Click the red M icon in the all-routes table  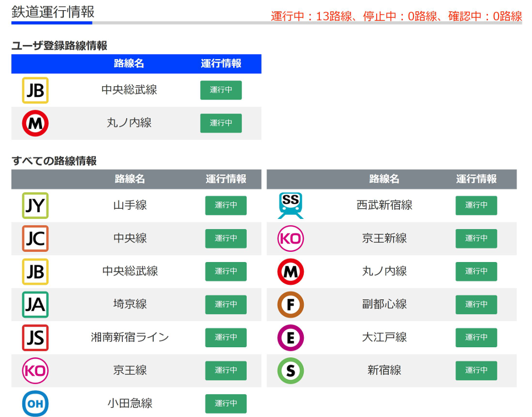(x=291, y=272)
